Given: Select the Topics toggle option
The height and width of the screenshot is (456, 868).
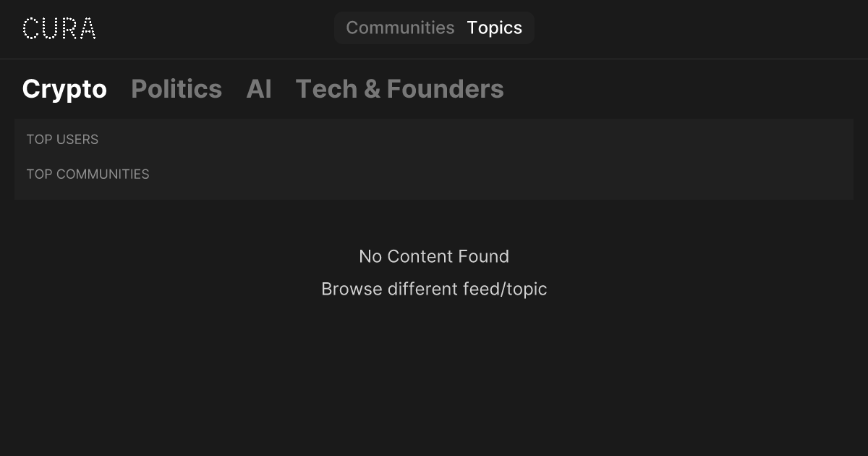Looking at the screenshot, I should click(x=494, y=28).
